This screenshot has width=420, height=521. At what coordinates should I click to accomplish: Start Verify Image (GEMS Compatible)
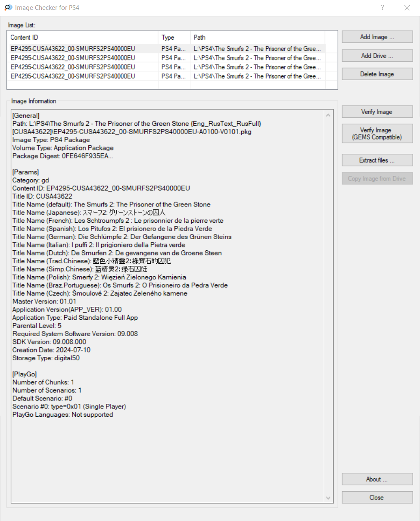coord(377,134)
